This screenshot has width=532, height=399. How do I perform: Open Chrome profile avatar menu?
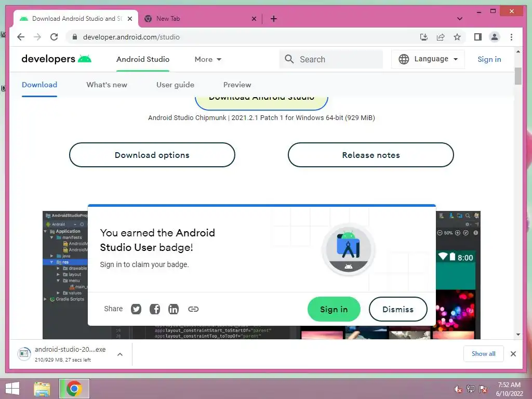pos(495,37)
